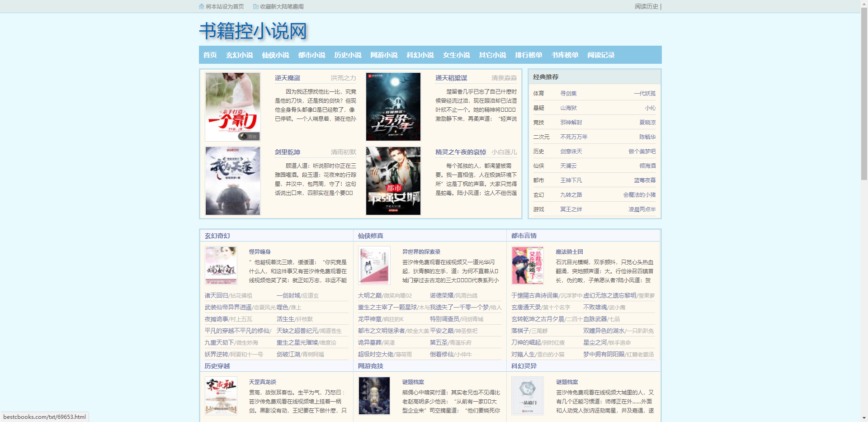The image size is (868, 422).
Task: Open the 玄幻小说 category tab
Action: [x=239, y=55]
